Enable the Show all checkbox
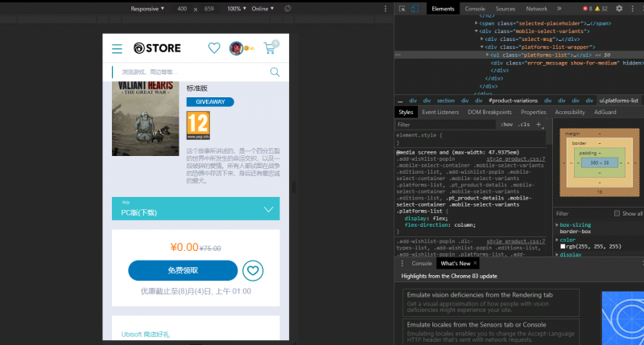 (x=617, y=213)
